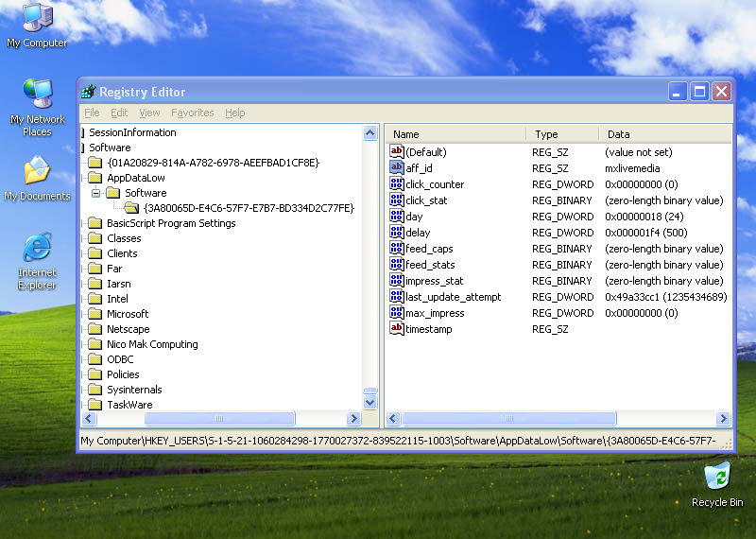Image resolution: width=756 pixels, height=539 pixels.
Task: Click the folder icon beside Netscape
Action: tap(95, 329)
